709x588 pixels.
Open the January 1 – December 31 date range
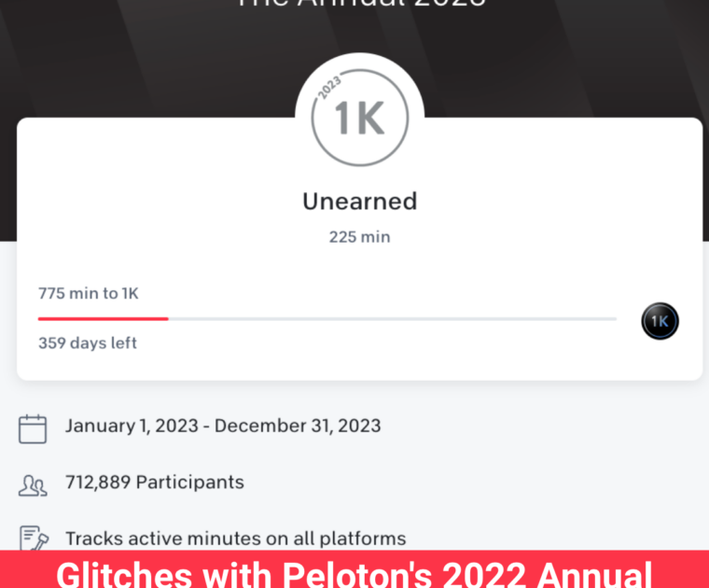point(223,426)
